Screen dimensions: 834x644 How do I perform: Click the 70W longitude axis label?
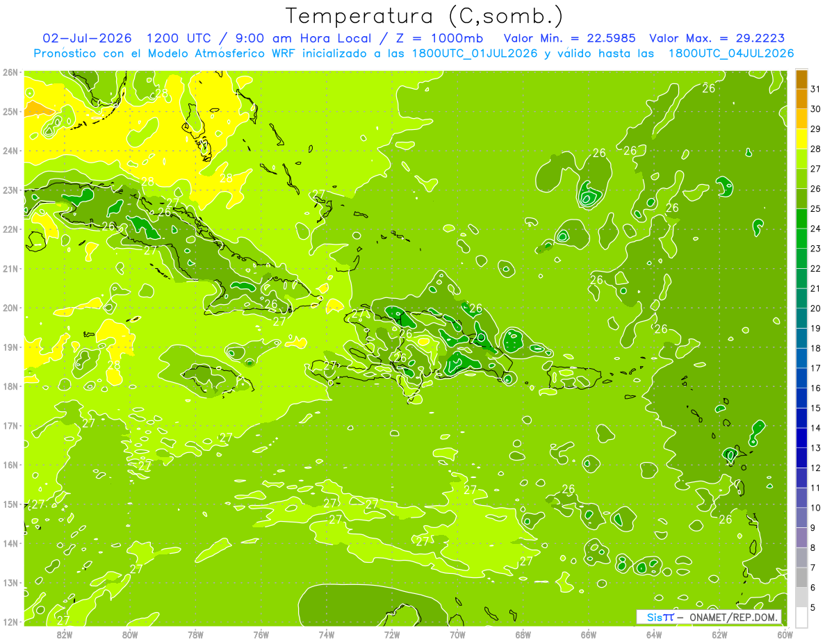[457, 634]
